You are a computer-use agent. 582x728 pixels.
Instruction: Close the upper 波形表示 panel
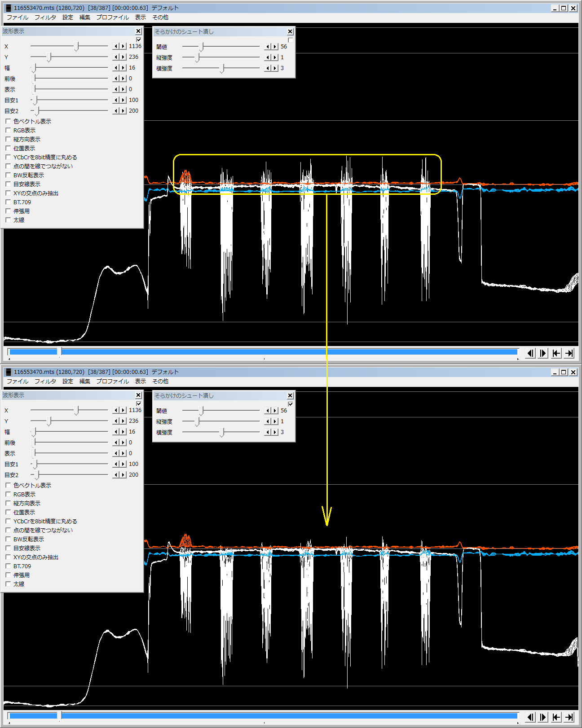pos(138,31)
